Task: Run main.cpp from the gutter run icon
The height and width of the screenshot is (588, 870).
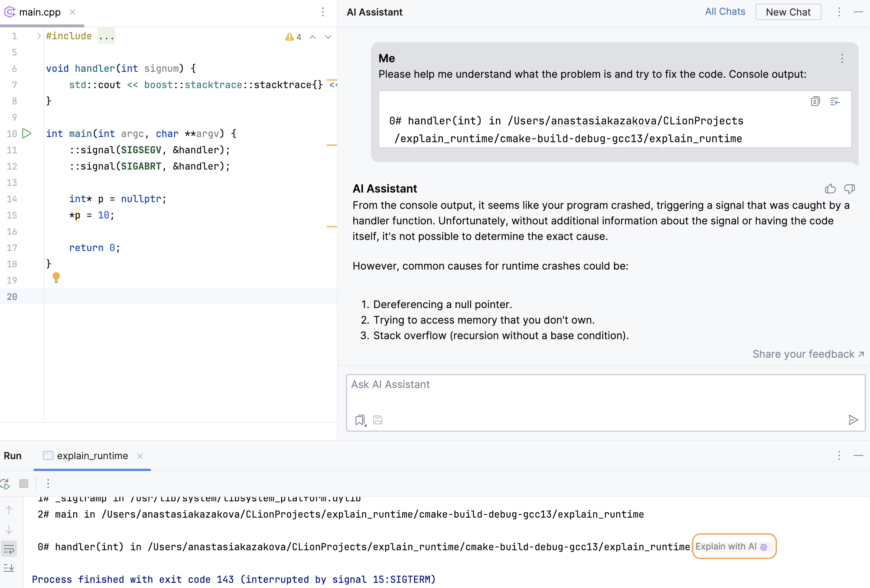Action: point(26,134)
